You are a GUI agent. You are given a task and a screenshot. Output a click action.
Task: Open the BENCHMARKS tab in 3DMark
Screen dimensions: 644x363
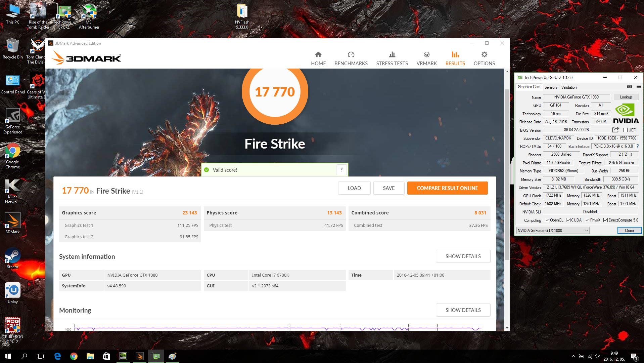[x=351, y=58]
